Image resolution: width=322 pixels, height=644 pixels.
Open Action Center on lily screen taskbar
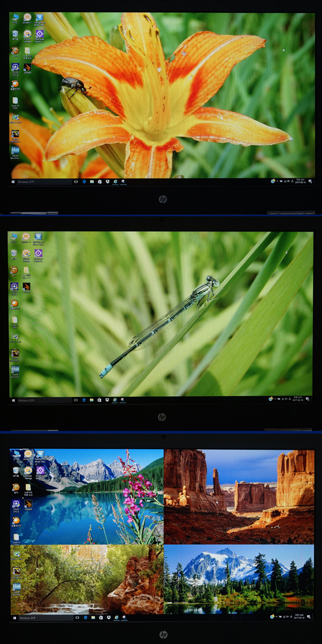(310, 181)
